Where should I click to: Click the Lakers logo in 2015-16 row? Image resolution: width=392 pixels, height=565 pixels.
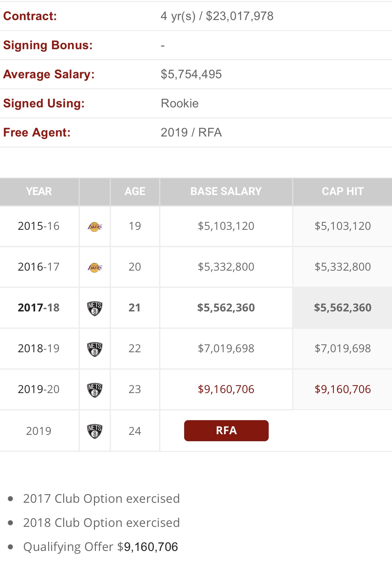95,226
